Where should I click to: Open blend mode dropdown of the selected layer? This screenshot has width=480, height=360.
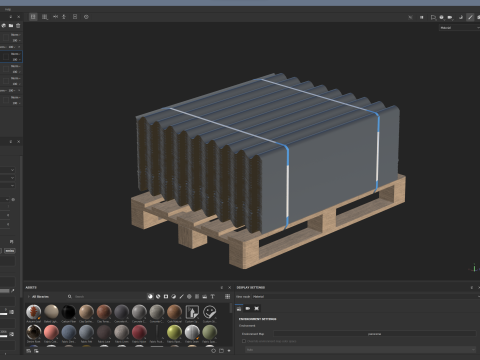[15, 54]
